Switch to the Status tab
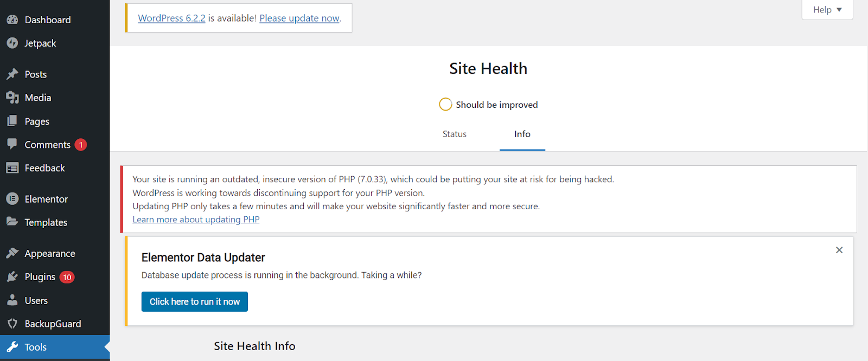The height and width of the screenshot is (361, 868). point(454,134)
